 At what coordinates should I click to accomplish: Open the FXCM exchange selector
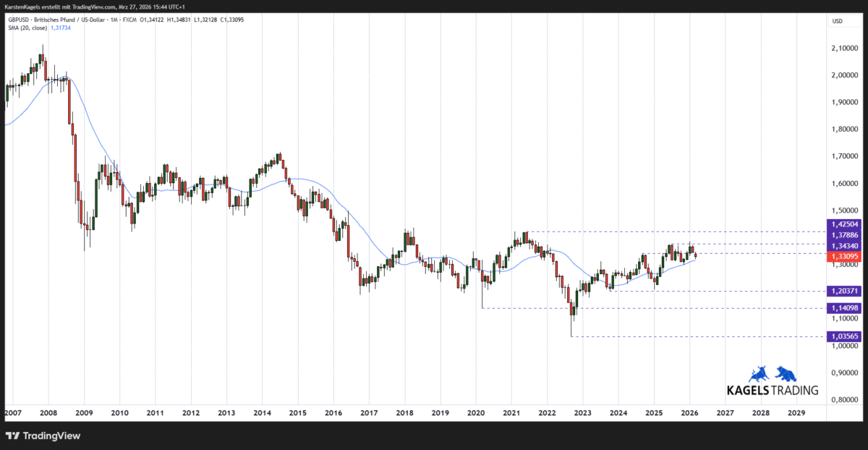click(130, 20)
